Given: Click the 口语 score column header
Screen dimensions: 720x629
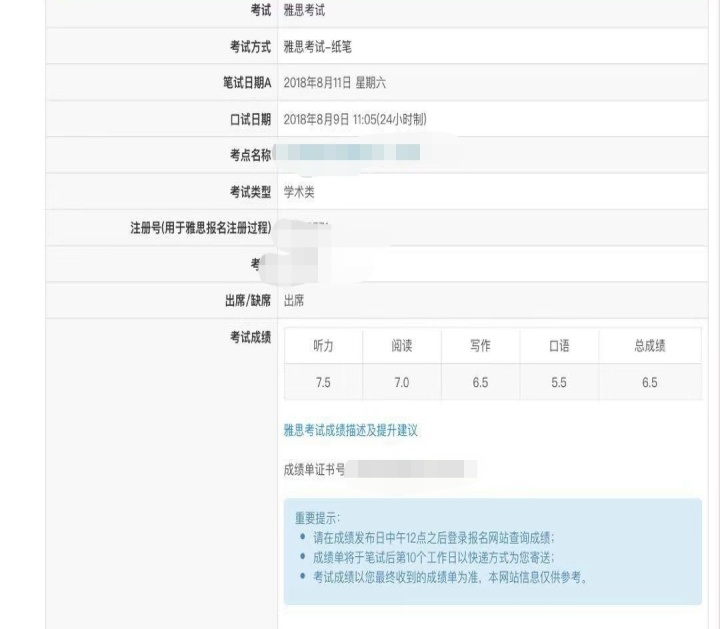Looking at the screenshot, I should point(559,346).
